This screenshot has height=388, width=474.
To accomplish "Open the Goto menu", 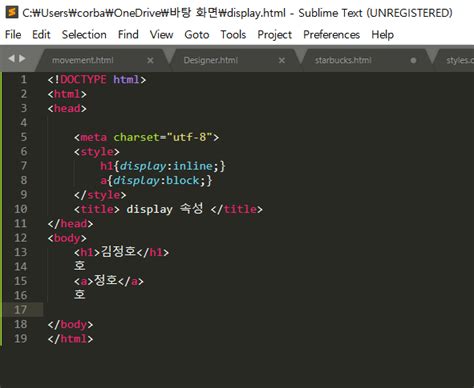I will (x=197, y=34).
